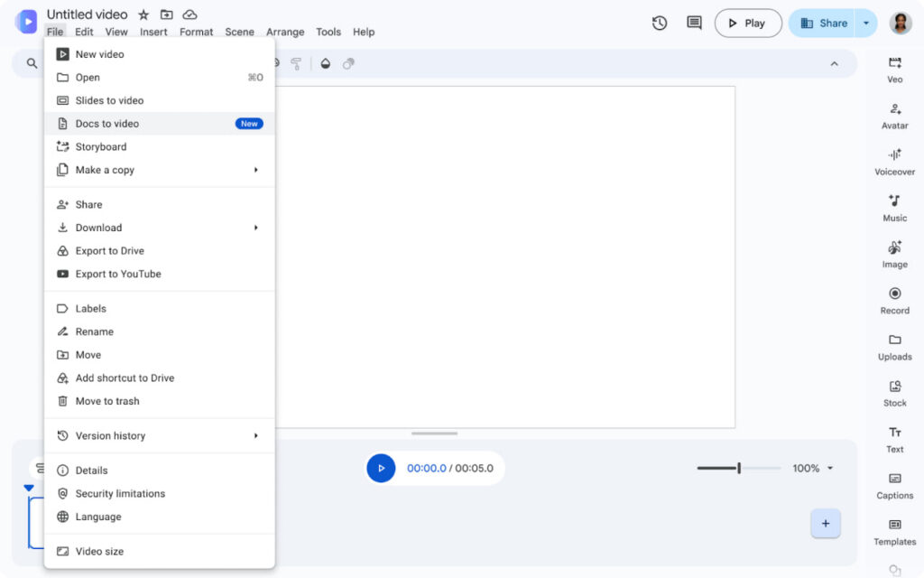Click the fill color droplet icon
Image resolution: width=924 pixels, height=578 pixels.
point(325,64)
